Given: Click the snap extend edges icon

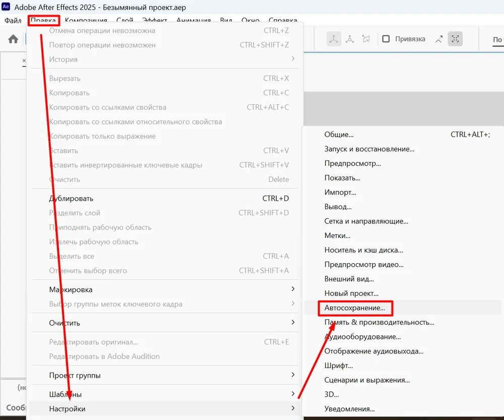Looking at the screenshot, I should click(x=439, y=39).
